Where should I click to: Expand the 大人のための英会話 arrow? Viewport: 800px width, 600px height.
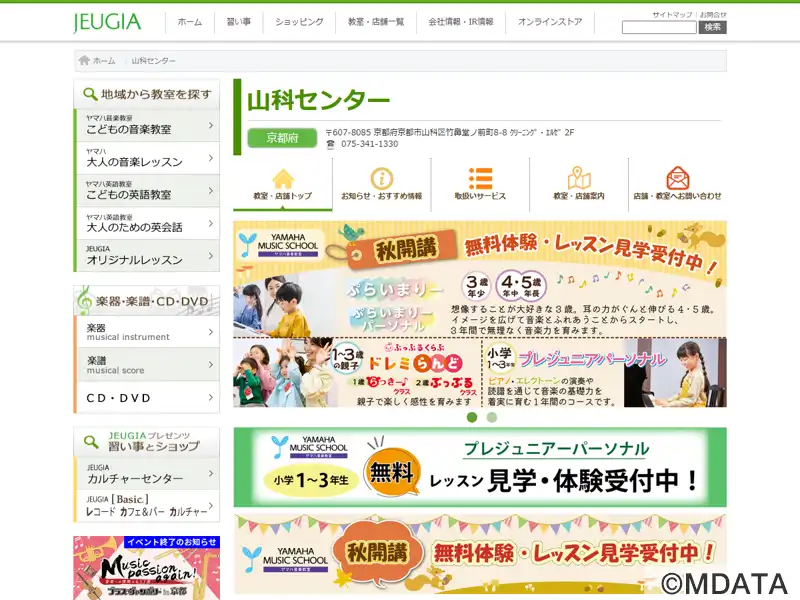coord(211,223)
